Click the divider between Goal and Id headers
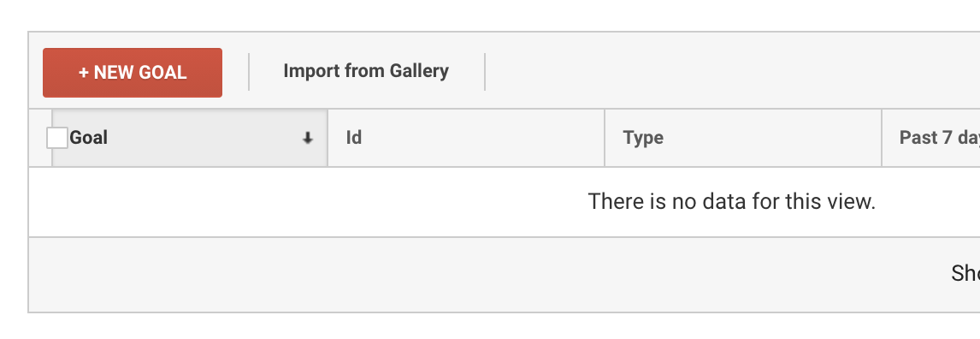 [328, 138]
